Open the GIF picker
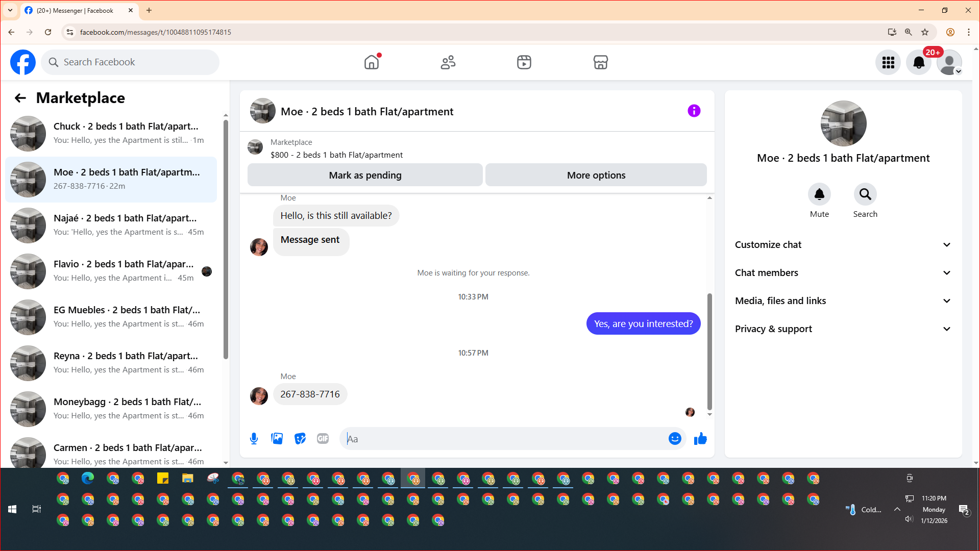Viewport: 980px width, 551px height. (323, 439)
